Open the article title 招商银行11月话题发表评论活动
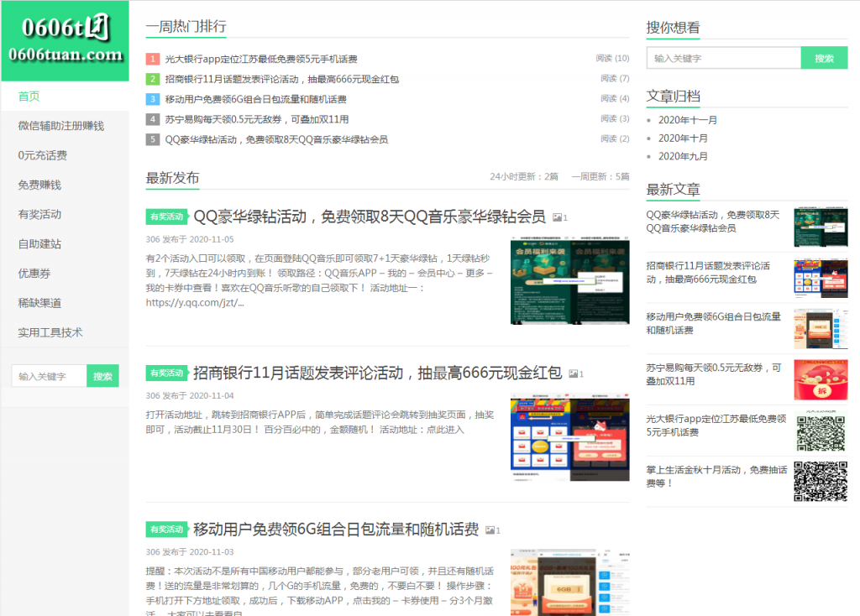The width and height of the screenshot is (860, 616). pyautogui.click(x=378, y=373)
